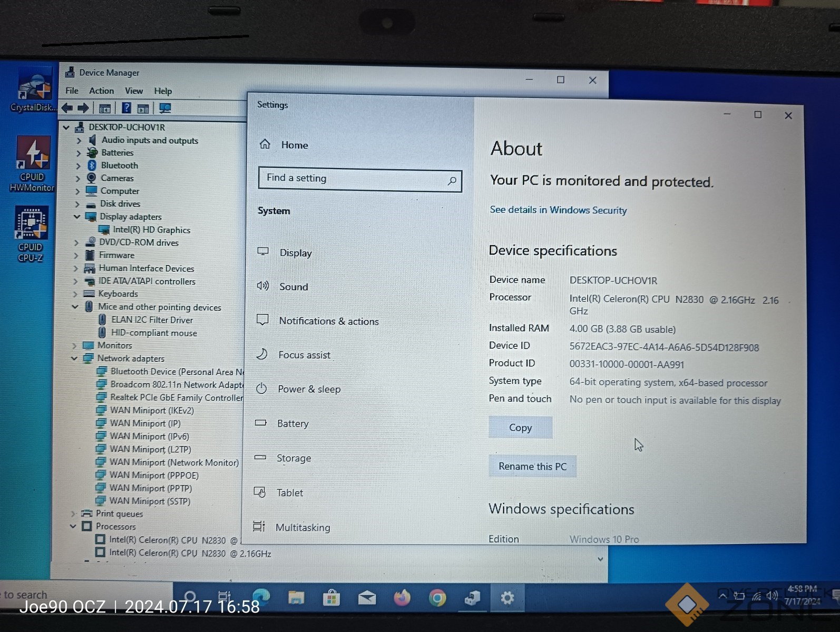Viewport: 840px width, 632px height.
Task: Select DVD/CD-ROM drives category
Action: click(x=139, y=242)
